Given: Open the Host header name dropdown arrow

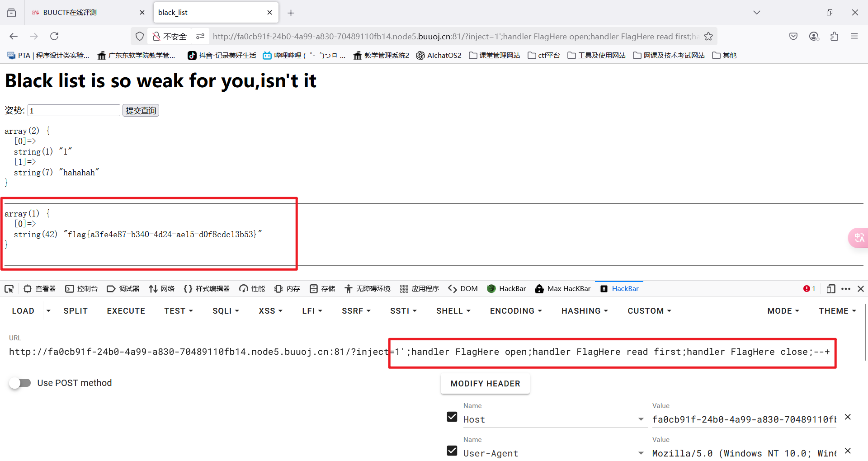Looking at the screenshot, I should [641, 419].
